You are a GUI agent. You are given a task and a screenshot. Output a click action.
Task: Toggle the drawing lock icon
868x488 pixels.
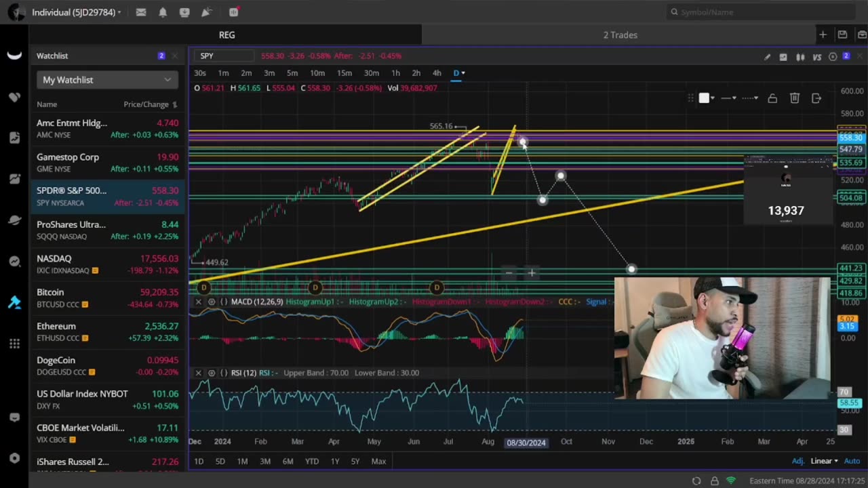[772, 98]
